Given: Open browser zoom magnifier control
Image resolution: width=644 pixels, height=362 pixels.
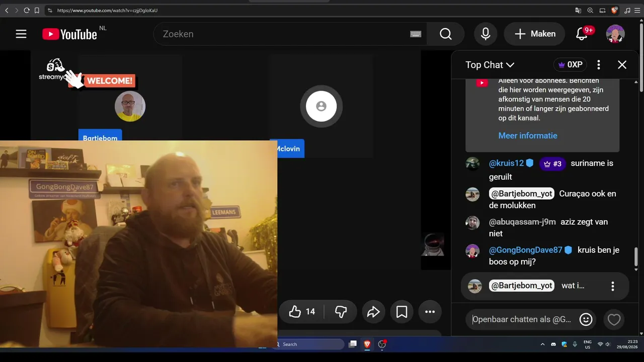Looking at the screenshot, I should [x=590, y=10].
